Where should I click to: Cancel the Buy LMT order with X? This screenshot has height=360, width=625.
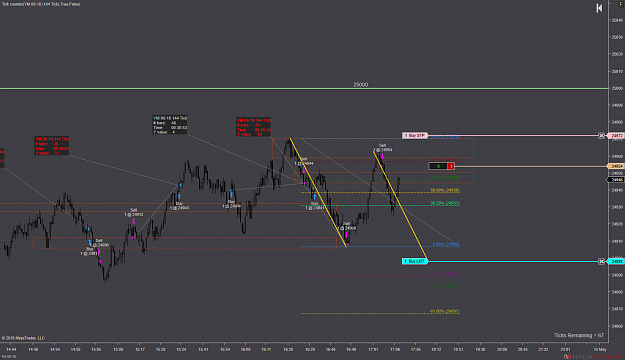[x=601, y=262]
